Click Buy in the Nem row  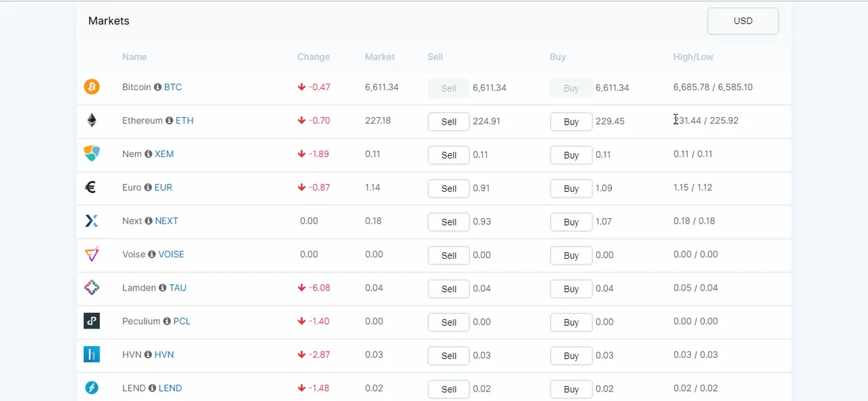(571, 155)
